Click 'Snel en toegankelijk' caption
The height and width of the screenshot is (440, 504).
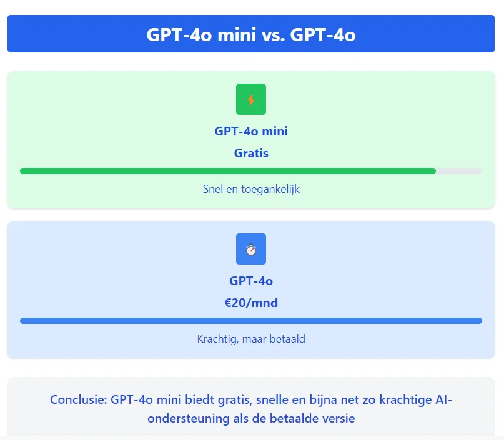tap(250, 189)
